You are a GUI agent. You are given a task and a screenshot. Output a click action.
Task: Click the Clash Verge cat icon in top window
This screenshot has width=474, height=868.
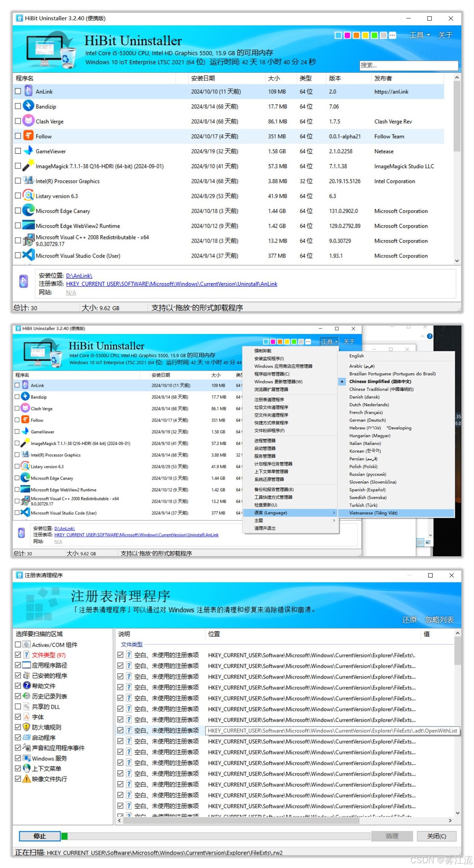tap(29, 121)
